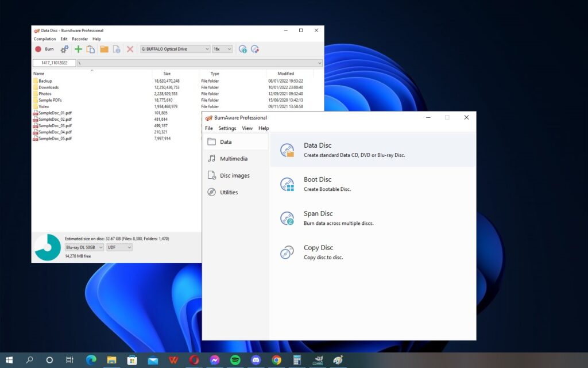This screenshot has width=588, height=368.
Task: Open Spotify from the taskbar
Action: tap(235, 360)
